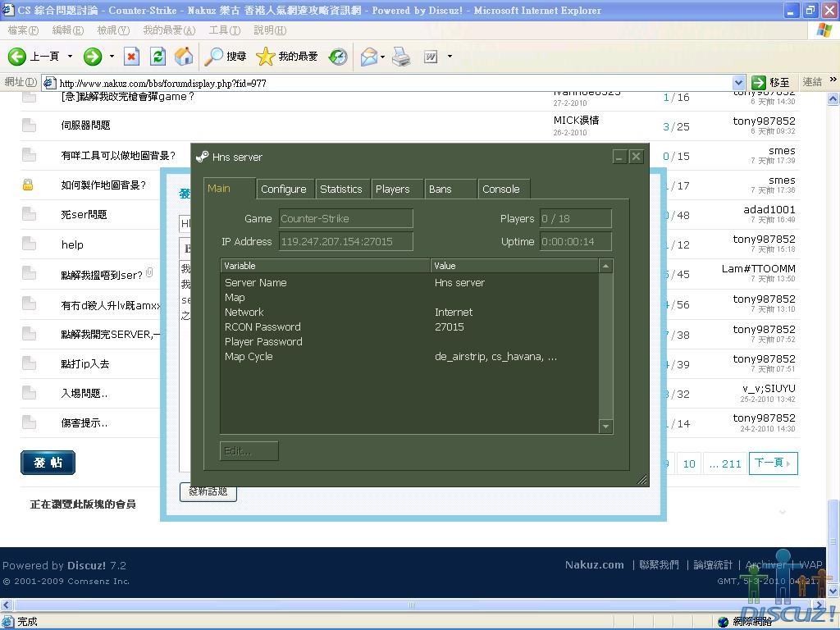Click the 發新話題 submit button

click(x=208, y=492)
